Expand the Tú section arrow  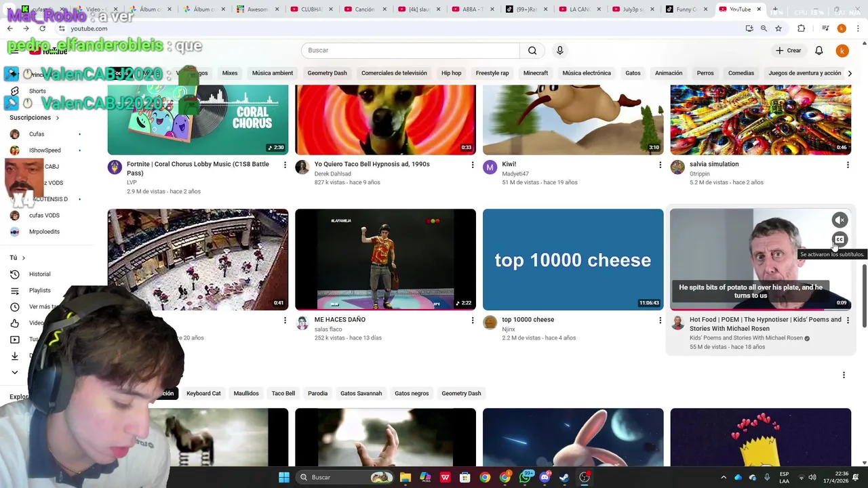[x=23, y=258]
